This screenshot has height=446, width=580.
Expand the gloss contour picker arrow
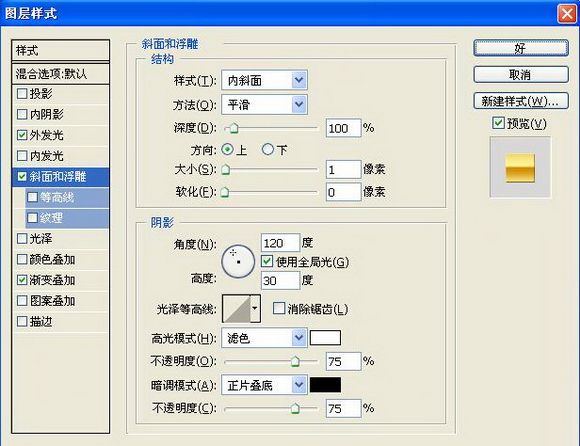[255, 308]
